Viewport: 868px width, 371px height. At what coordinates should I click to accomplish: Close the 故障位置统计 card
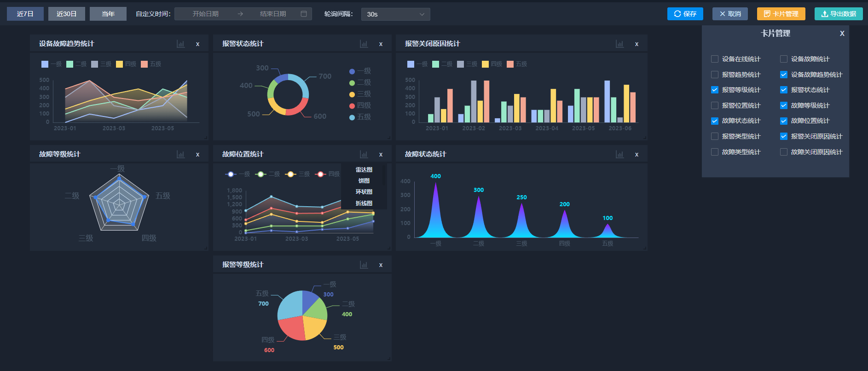(x=381, y=155)
